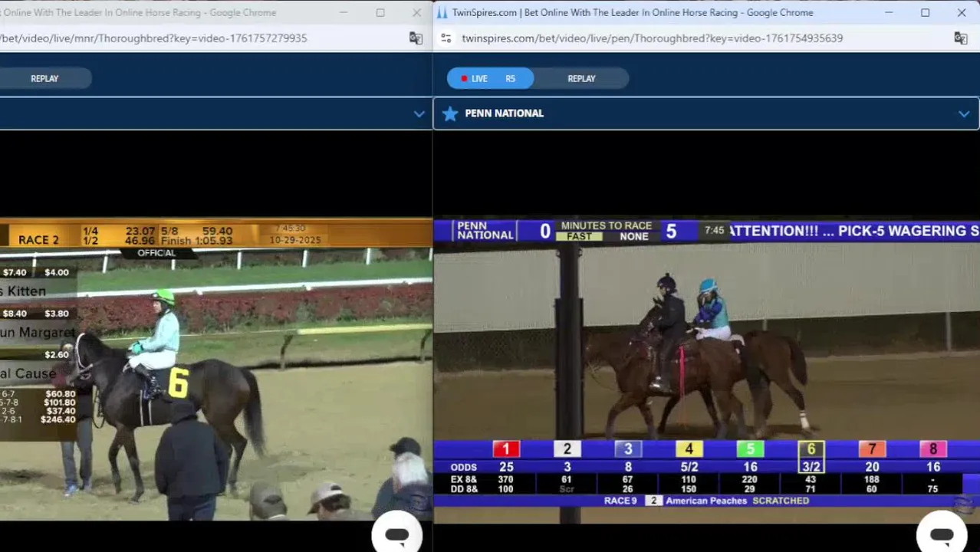Click the "OFFICIAL" result label
The height and width of the screenshot is (552, 980).
156,253
